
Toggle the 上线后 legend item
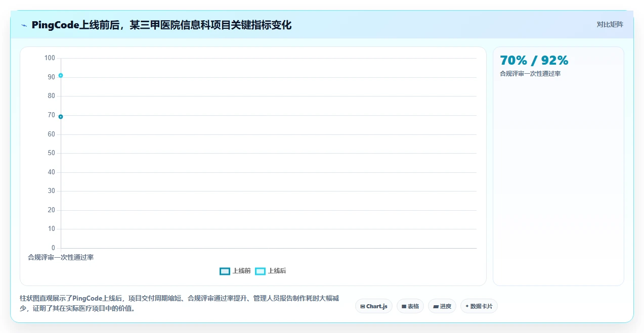click(x=271, y=271)
